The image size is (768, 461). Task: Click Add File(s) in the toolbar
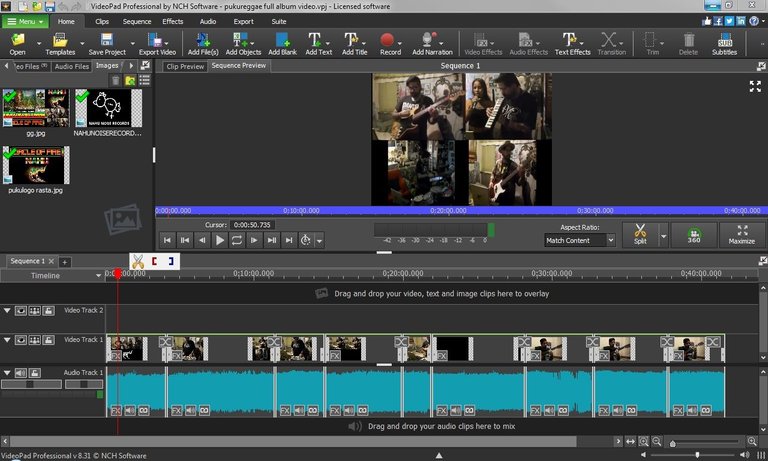tap(203, 44)
